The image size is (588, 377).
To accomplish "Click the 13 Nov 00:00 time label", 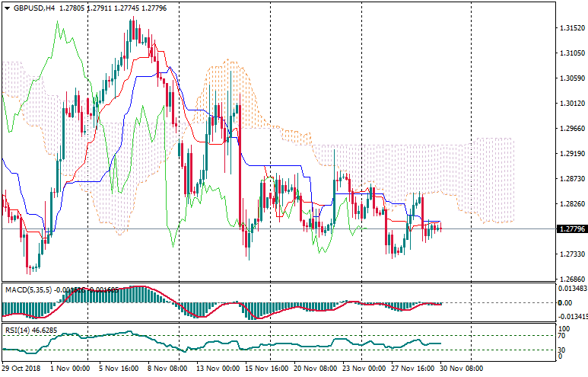I will coord(217,366).
